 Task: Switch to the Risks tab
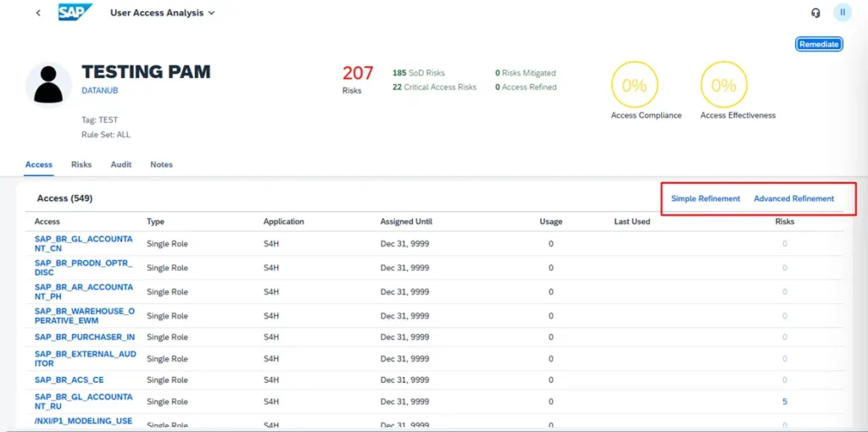point(81,164)
